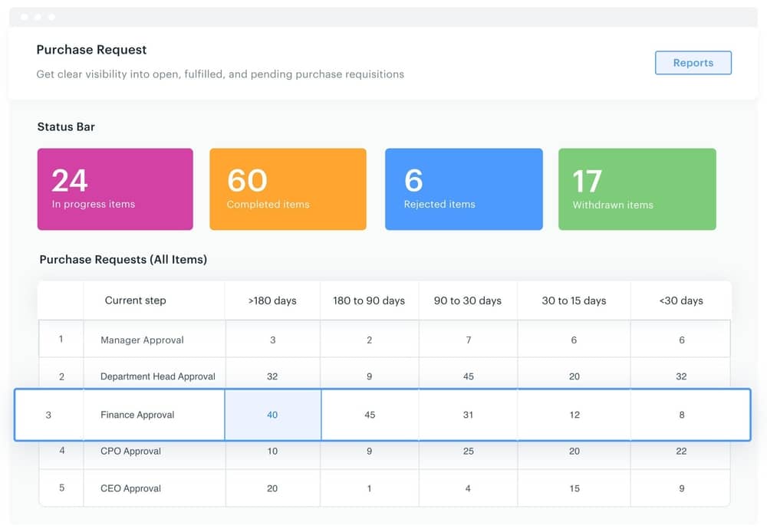Click the 'Status Bar' heading
This screenshot has height=532, width=767.
[66, 127]
